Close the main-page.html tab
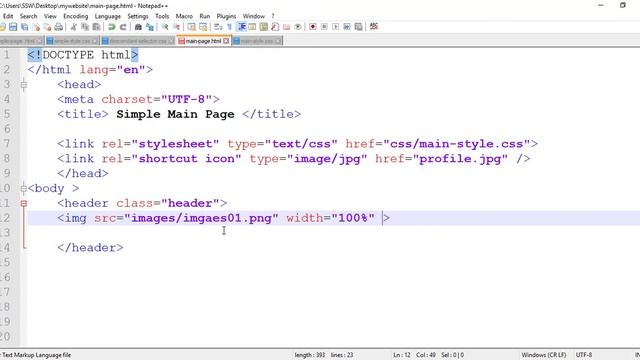The width and height of the screenshot is (640, 360). 226,41
